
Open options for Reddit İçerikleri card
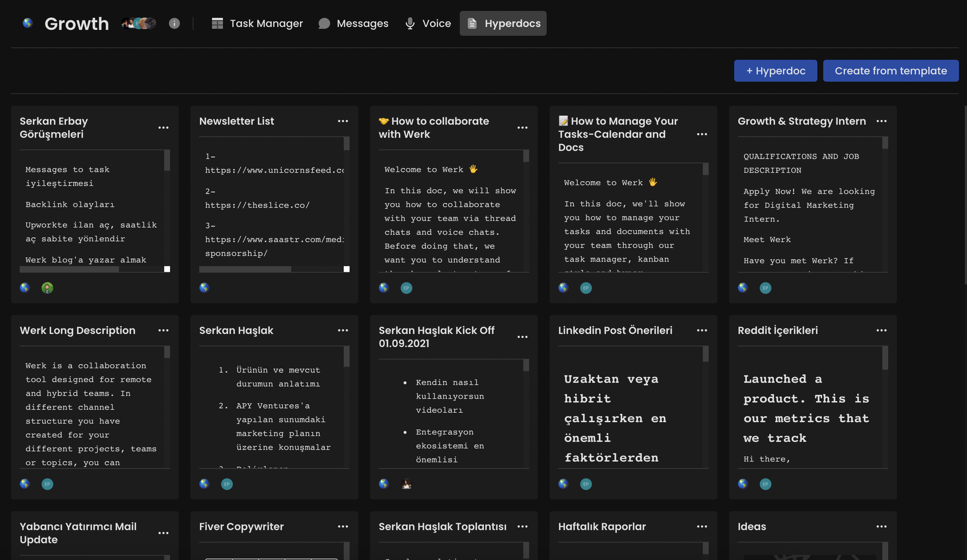(882, 330)
